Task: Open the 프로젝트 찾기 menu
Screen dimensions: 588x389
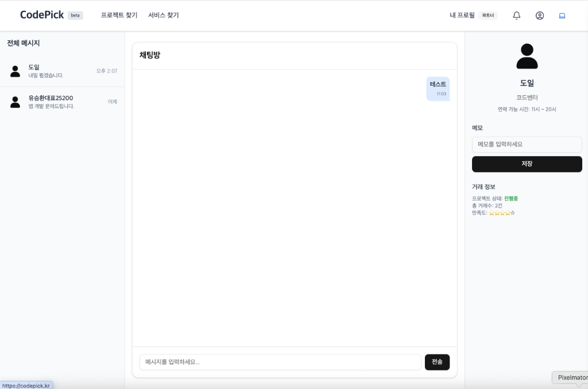Action: tap(119, 16)
